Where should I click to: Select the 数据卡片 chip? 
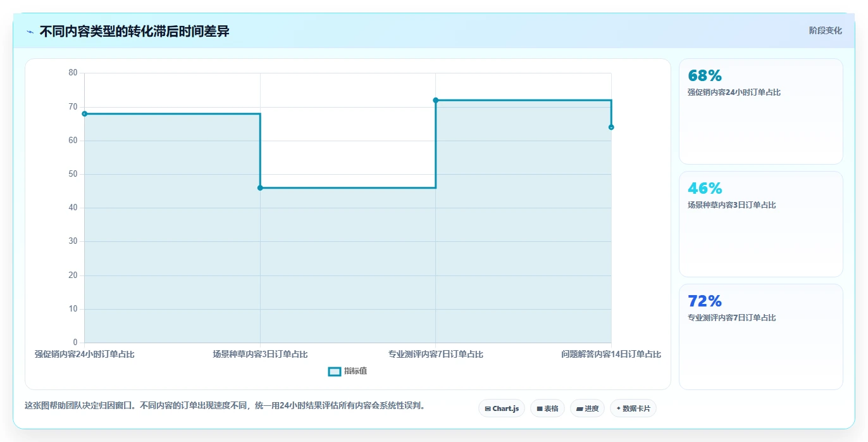click(x=633, y=408)
